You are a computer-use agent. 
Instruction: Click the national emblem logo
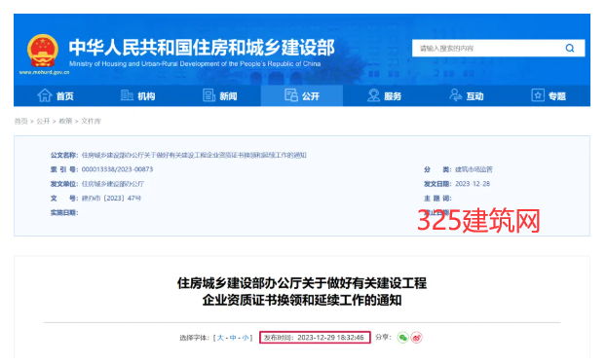[x=43, y=51]
